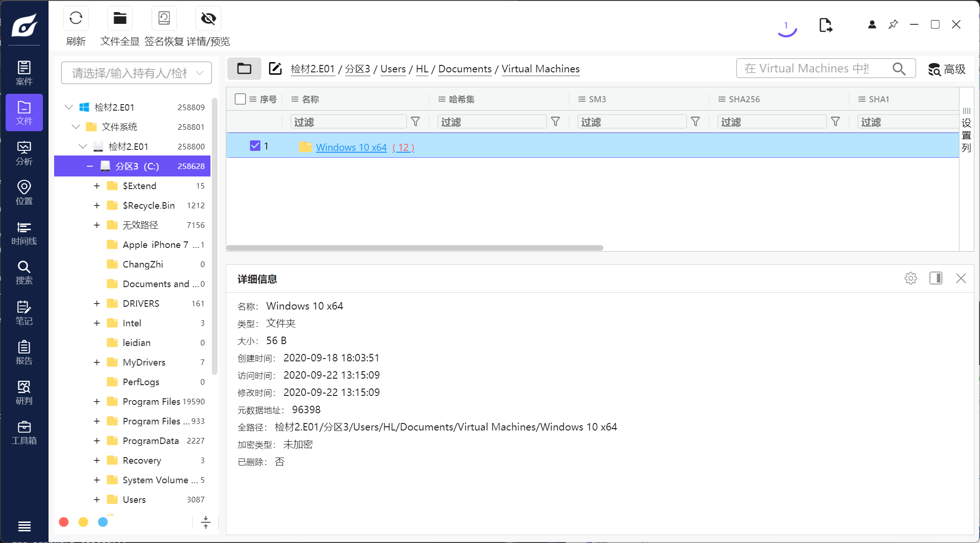
Task: Click the 签名恢复 signature recovery icon
Action: pyautogui.click(x=164, y=19)
